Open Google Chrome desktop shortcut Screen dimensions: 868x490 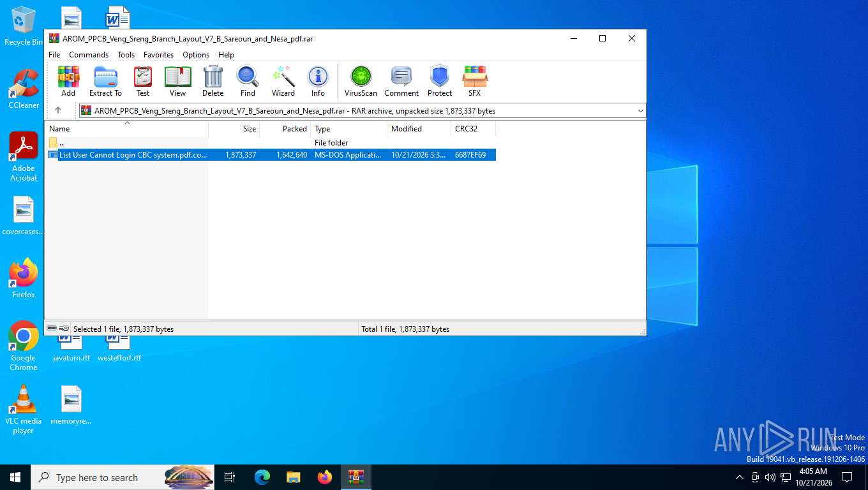point(24,346)
